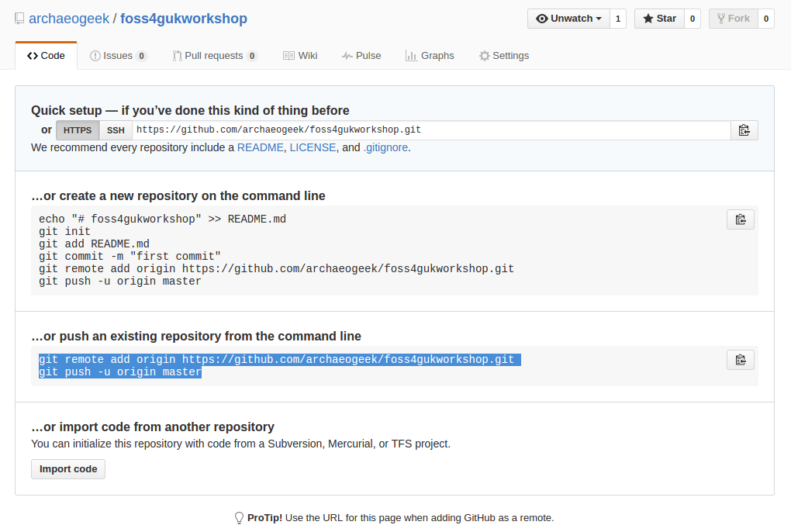Viewport: 791px width, 532px height.
Task: Click the Fork button
Action: 734,19
